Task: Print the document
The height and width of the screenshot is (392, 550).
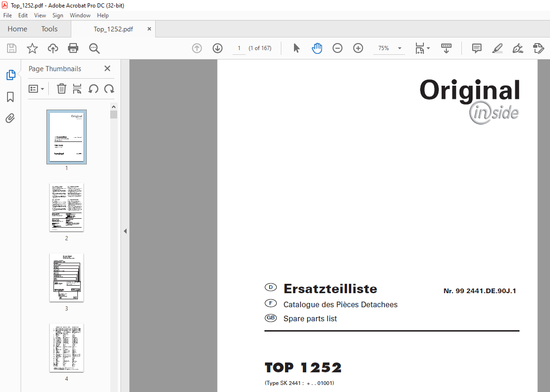Action: tap(73, 48)
